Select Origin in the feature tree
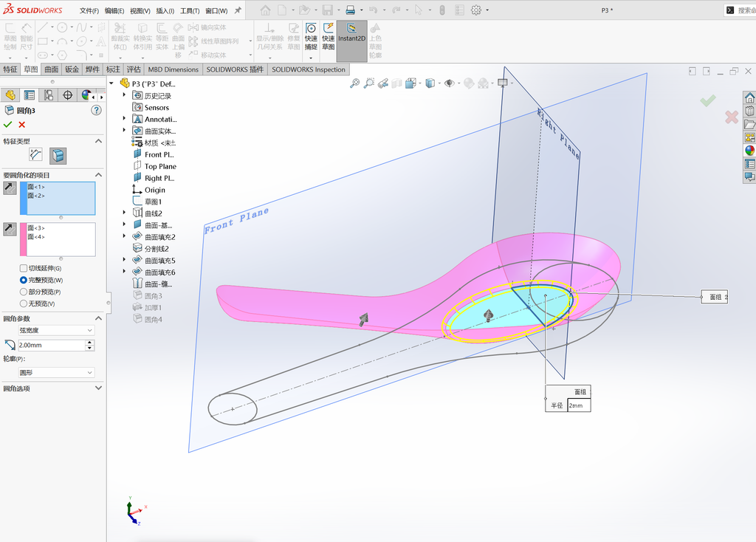The height and width of the screenshot is (542, 756). coord(154,190)
